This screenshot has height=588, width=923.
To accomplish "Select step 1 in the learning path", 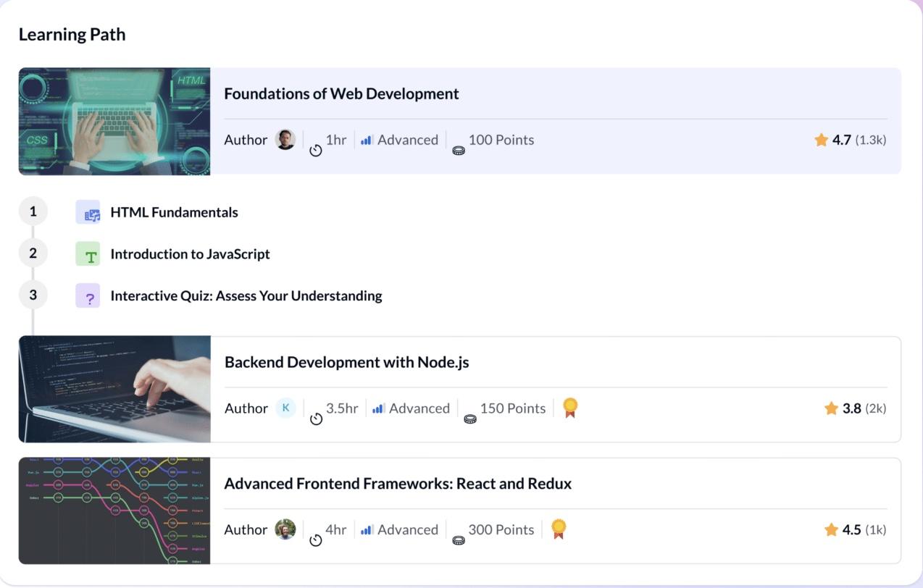I will click(33, 211).
